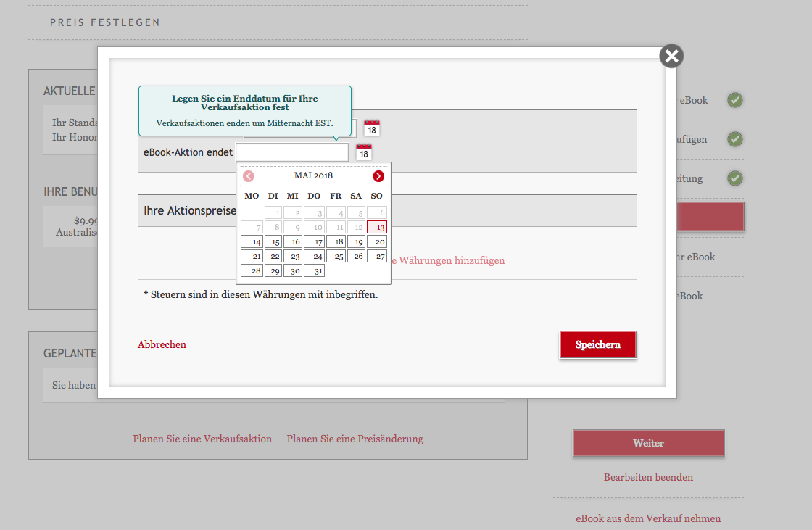Click the Speichern button
The height and width of the screenshot is (530, 812).
[597, 344]
